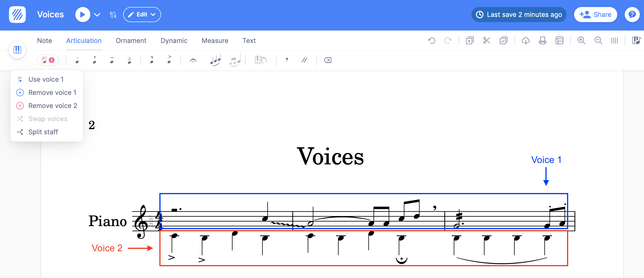
Task: Choose Remove voice 2 from menu
Action: [53, 106]
